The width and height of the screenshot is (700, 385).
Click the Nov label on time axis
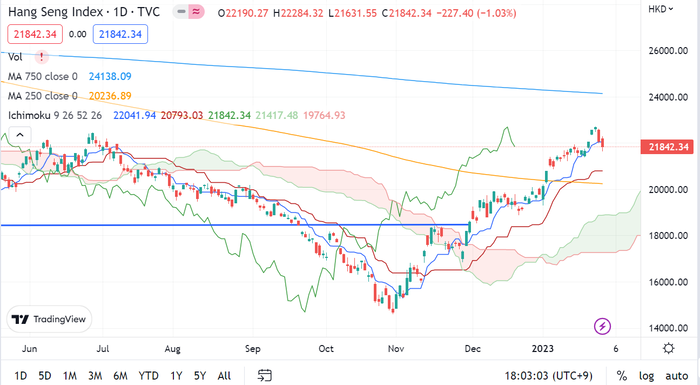point(396,348)
